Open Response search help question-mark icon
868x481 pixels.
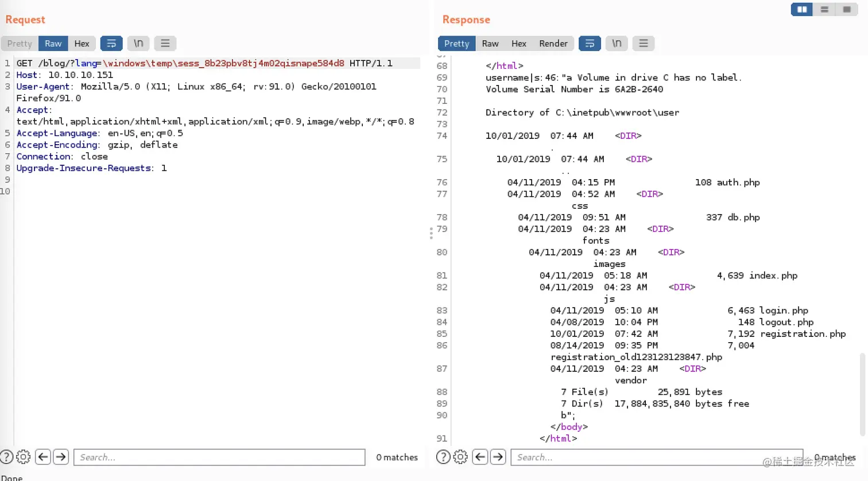tap(443, 457)
